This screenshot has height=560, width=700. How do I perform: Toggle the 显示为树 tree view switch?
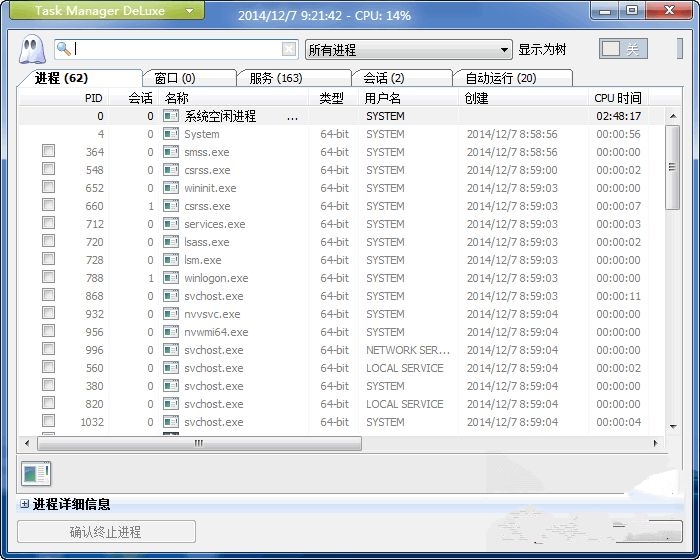click(623, 49)
